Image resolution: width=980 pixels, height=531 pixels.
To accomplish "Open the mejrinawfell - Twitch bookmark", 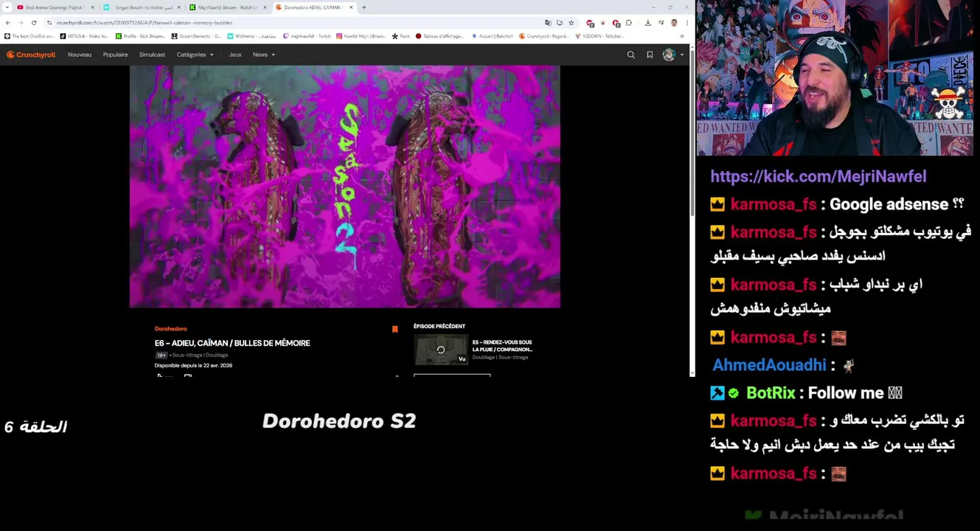I will pos(307,36).
